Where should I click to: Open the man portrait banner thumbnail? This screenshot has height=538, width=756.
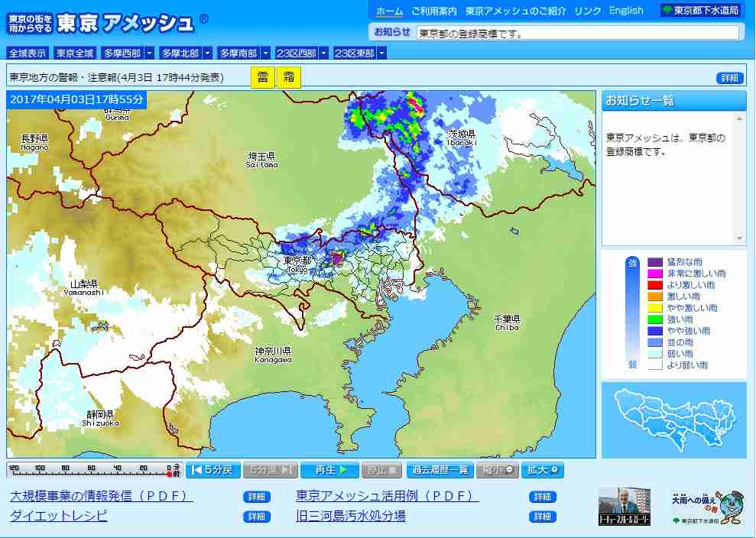click(625, 506)
